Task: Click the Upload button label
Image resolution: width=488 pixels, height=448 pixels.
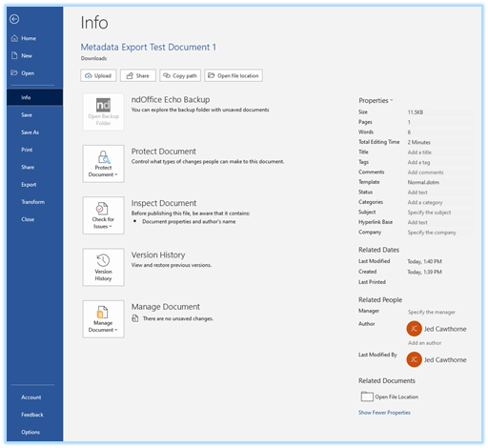Action: 103,76
